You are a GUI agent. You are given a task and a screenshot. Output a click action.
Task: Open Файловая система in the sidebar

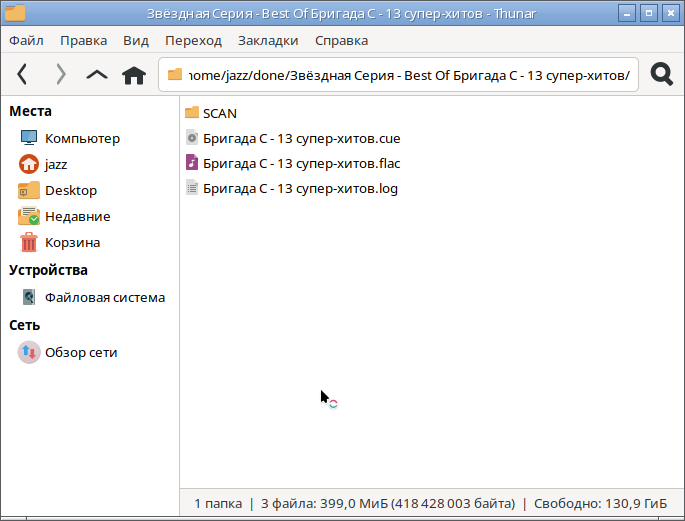(x=105, y=298)
